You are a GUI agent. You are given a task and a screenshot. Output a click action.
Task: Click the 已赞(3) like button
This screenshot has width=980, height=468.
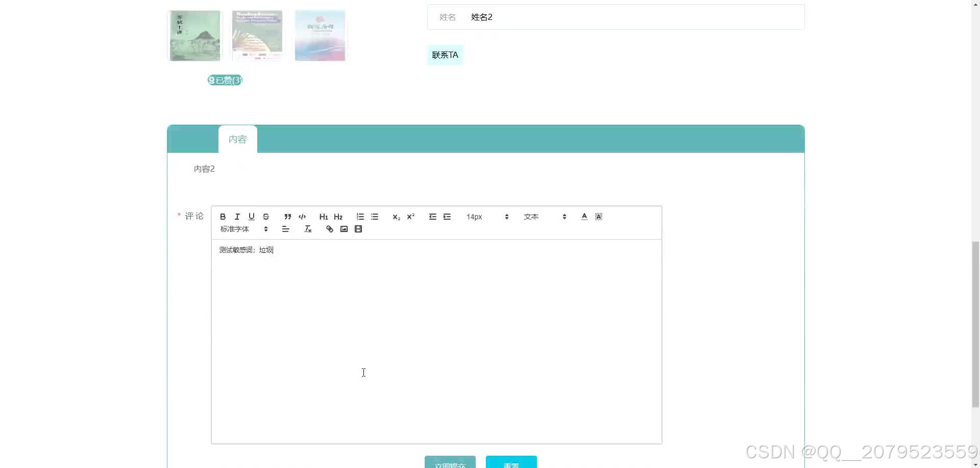click(225, 80)
